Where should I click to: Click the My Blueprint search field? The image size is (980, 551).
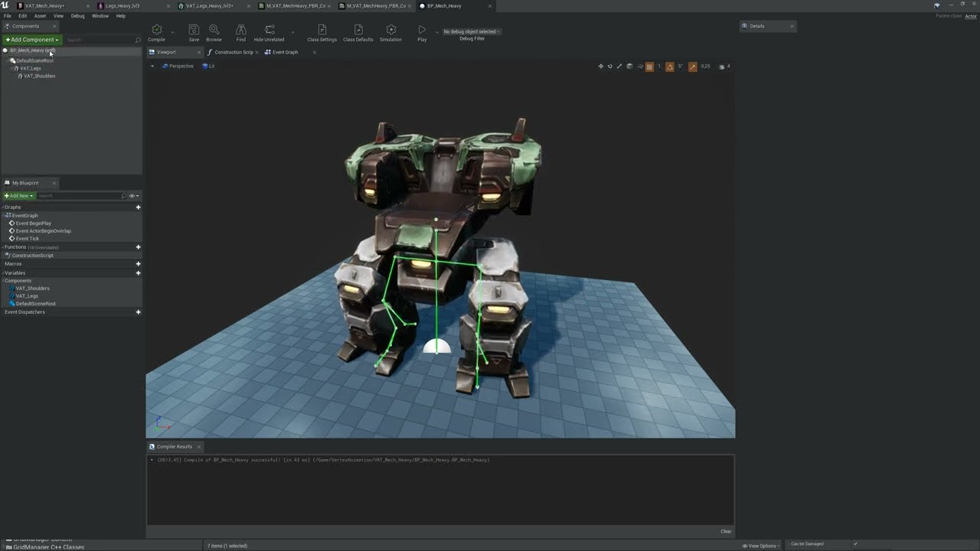pos(82,196)
